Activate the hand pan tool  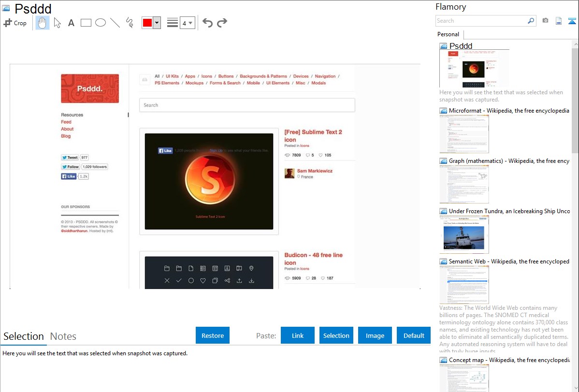click(43, 23)
